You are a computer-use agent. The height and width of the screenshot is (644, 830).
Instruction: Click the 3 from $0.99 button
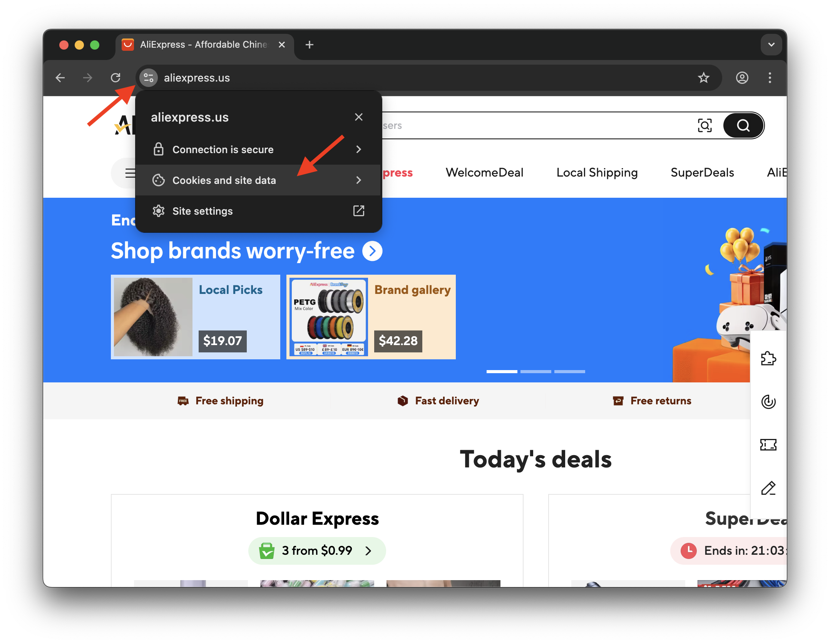click(317, 551)
